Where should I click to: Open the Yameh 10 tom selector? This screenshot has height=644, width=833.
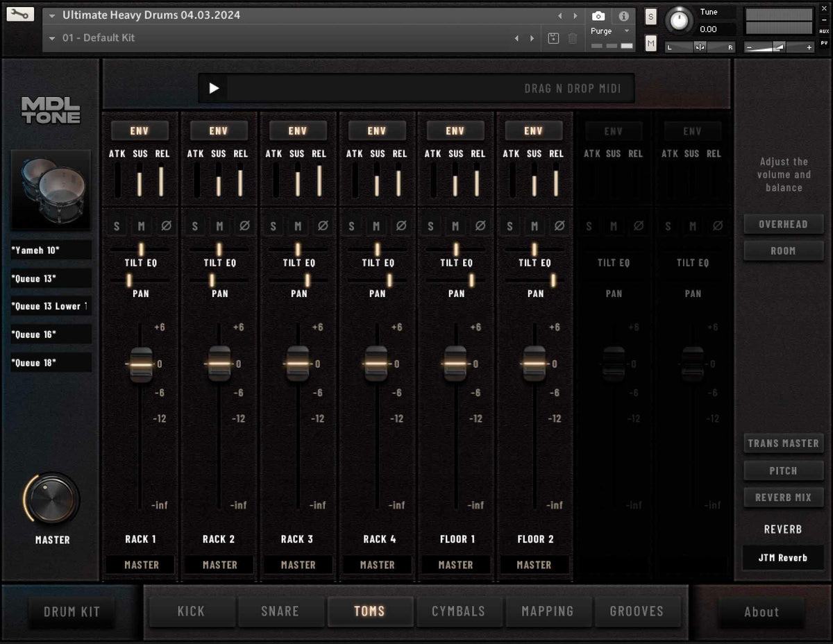point(51,250)
